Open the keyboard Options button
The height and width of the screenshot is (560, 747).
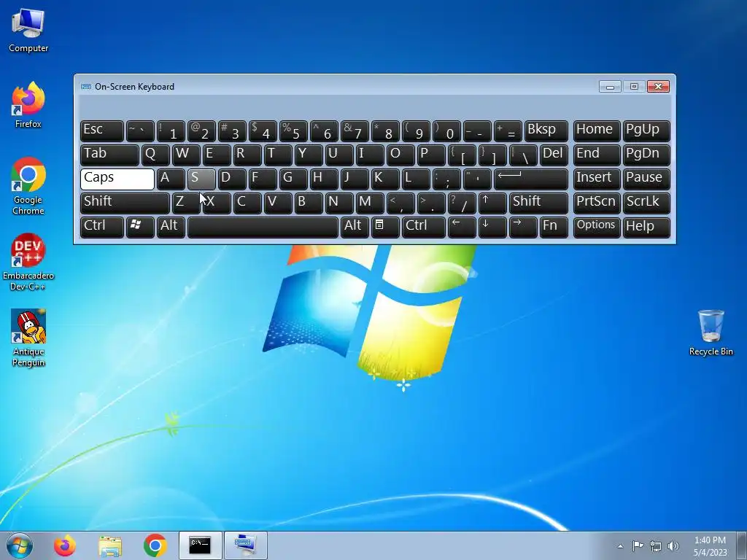click(x=597, y=227)
